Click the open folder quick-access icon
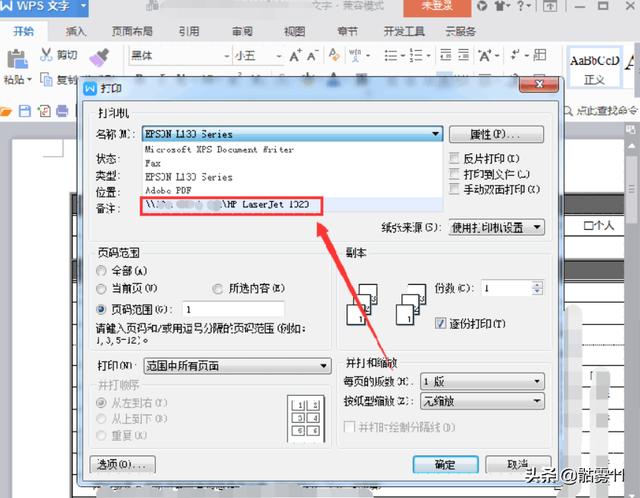 pos(6,111)
